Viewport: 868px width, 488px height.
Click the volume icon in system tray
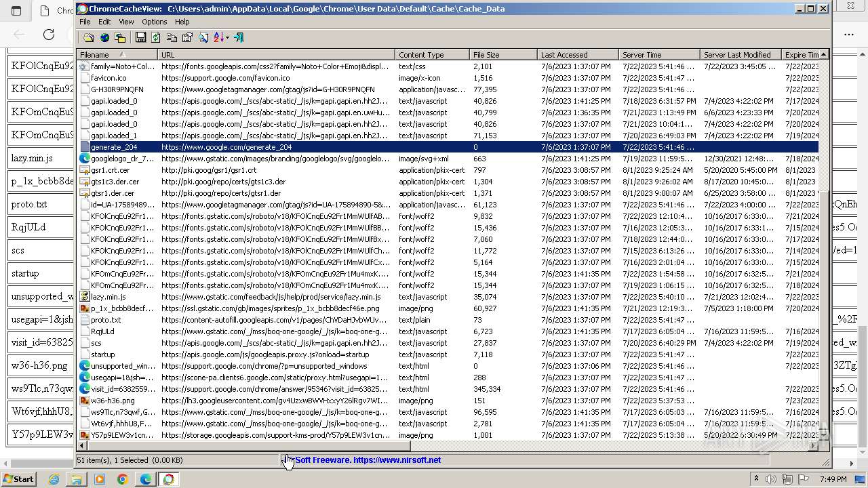[771, 479]
